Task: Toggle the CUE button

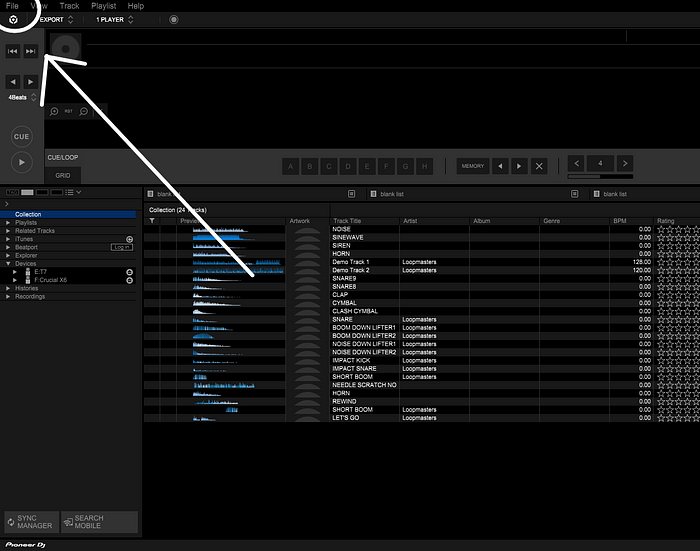Action: (x=21, y=137)
